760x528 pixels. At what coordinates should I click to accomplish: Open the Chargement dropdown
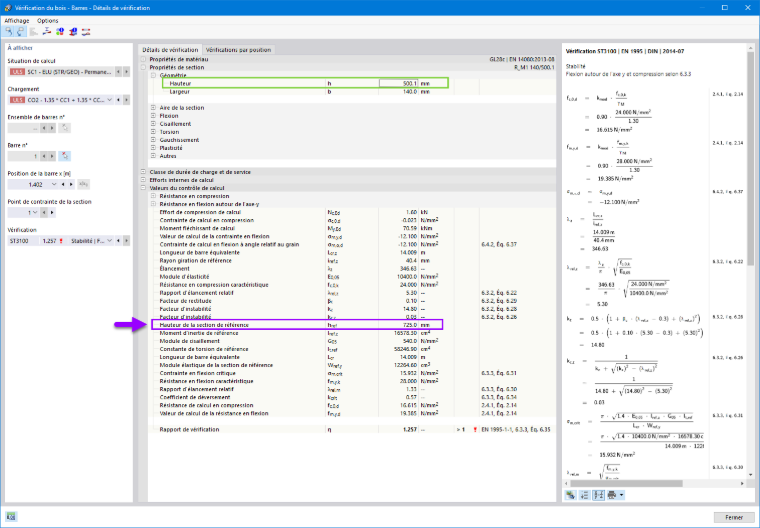point(110,100)
